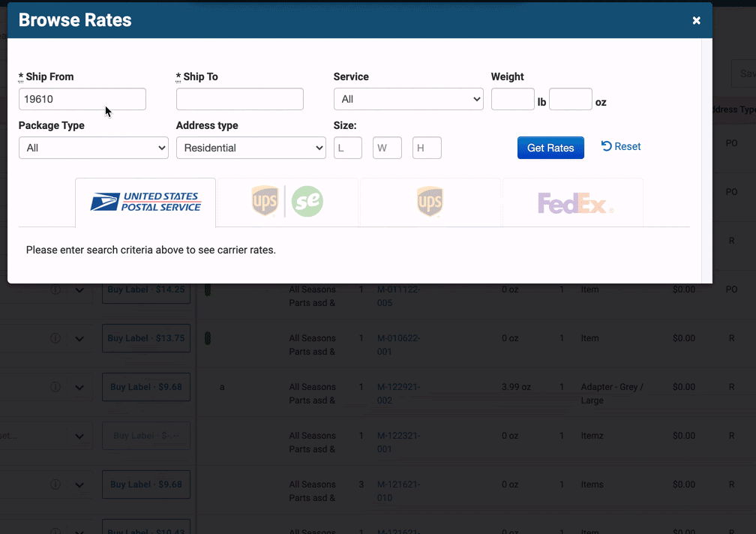Open the Package Type dropdown
756x534 pixels.
(x=93, y=147)
